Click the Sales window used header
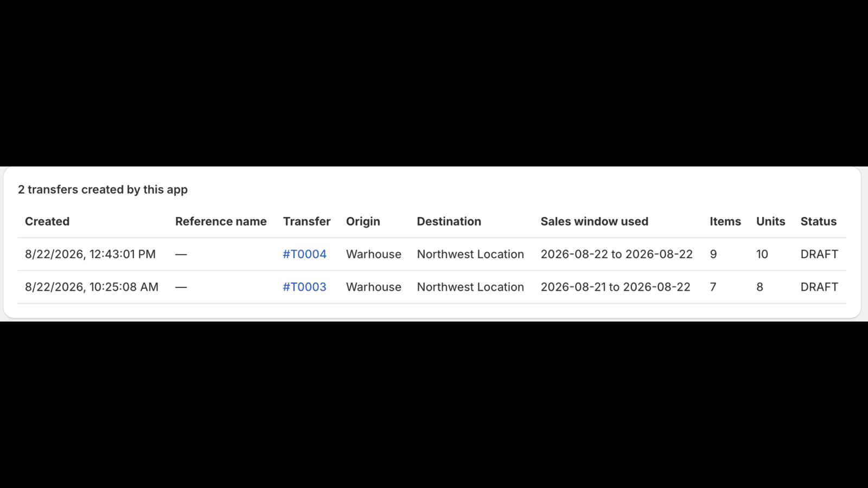 [594, 221]
